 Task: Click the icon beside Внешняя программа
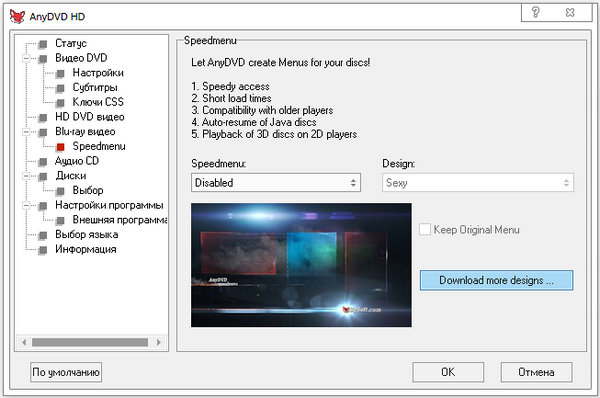pyautogui.click(x=60, y=220)
